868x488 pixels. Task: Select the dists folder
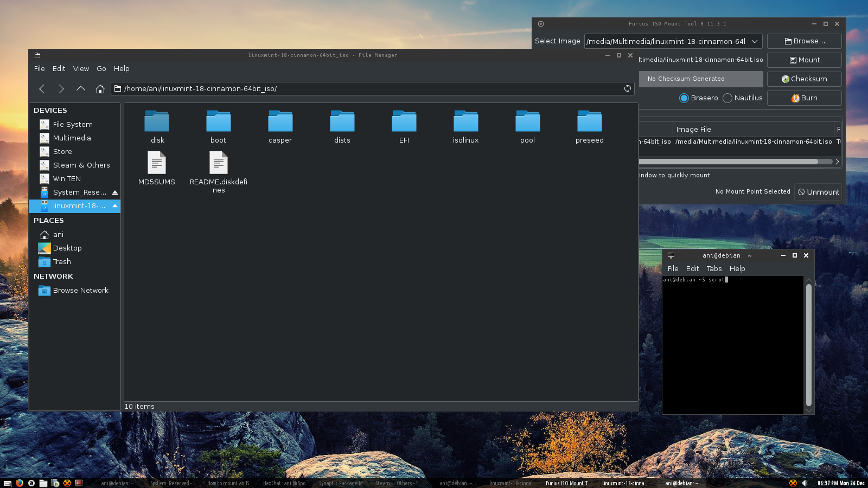342,127
